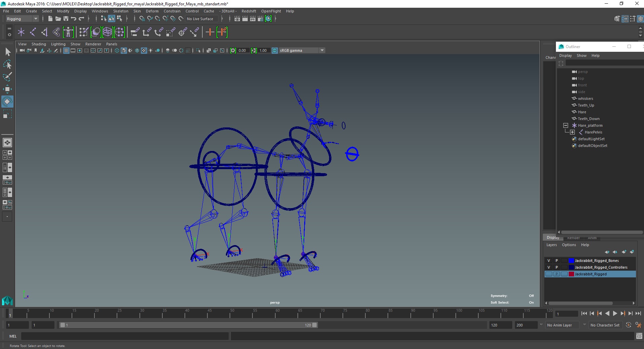The image size is (644, 349).
Task: Create a new scene from the status line
Action: coord(50,19)
